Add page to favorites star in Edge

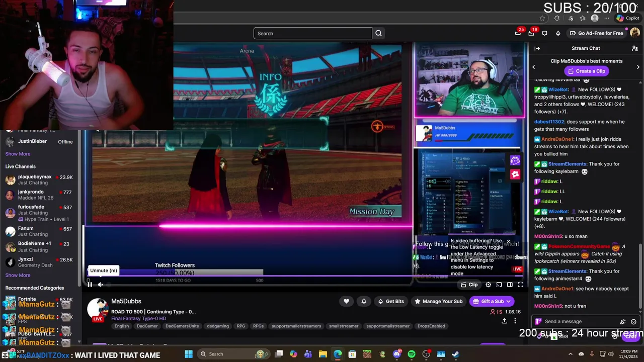point(542,18)
